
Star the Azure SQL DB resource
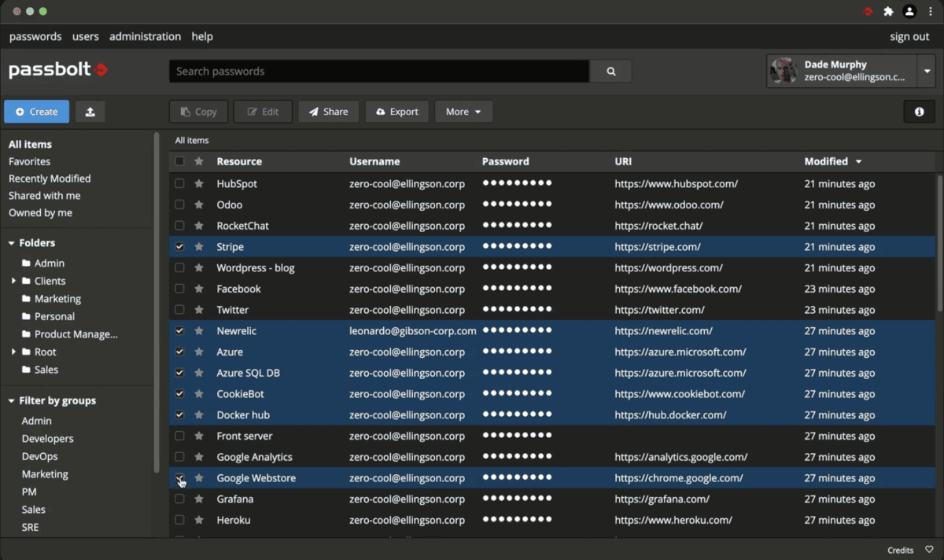coord(199,373)
